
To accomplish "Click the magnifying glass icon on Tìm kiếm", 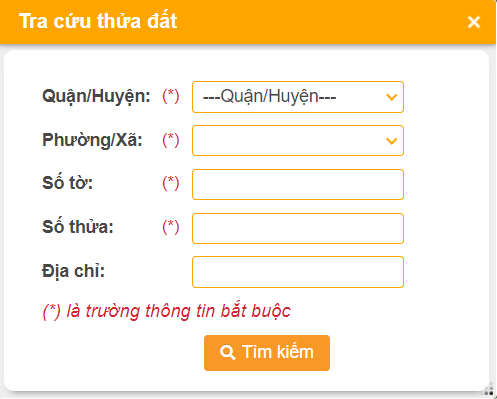I will click(228, 353).
